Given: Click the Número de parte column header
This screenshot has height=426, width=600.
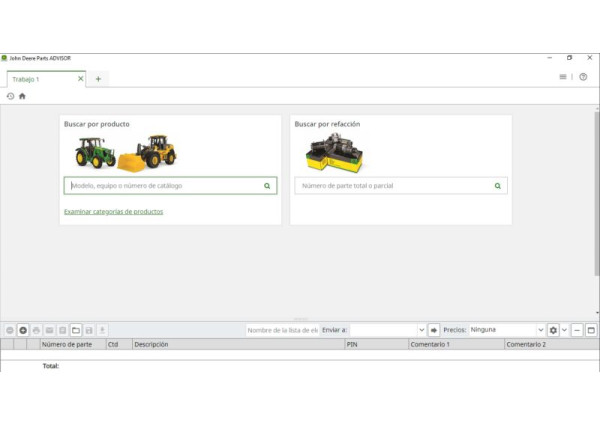Looking at the screenshot, I should click(67, 344).
